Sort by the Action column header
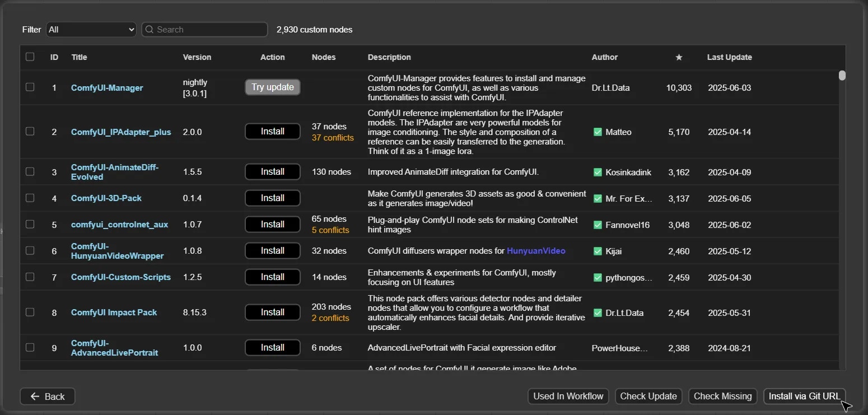 click(x=273, y=57)
